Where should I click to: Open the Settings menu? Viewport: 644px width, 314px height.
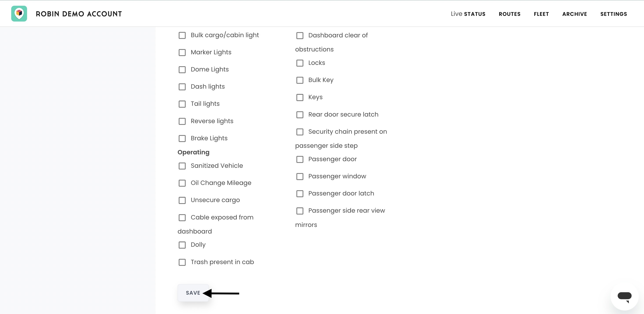point(613,14)
